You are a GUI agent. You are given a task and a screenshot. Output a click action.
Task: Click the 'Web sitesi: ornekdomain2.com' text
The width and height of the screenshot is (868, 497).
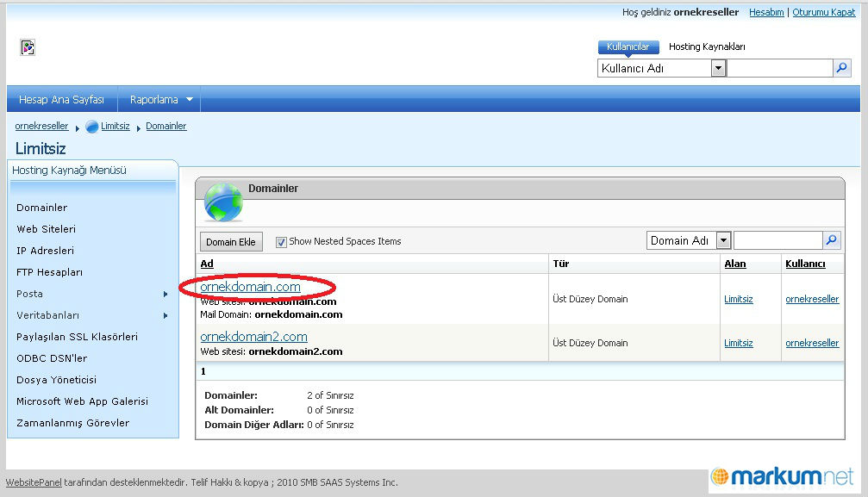pos(272,351)
